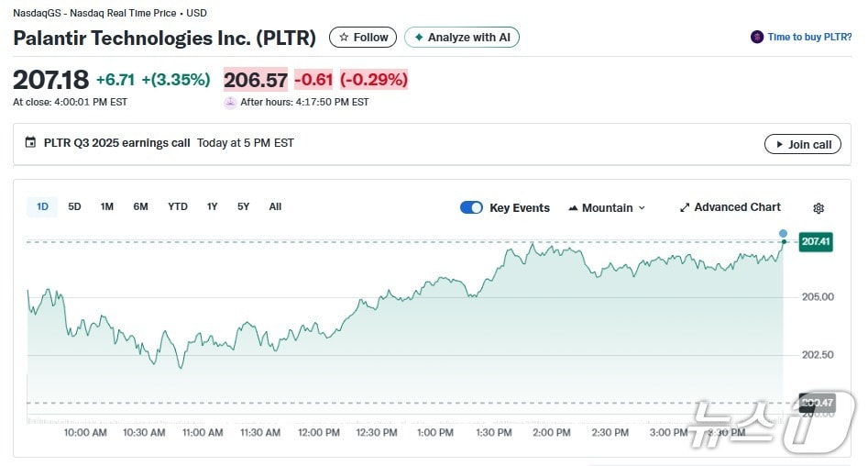868x466 pixels.
Task: Open chart settings gear icon
Action: click(x=819, y=208)
